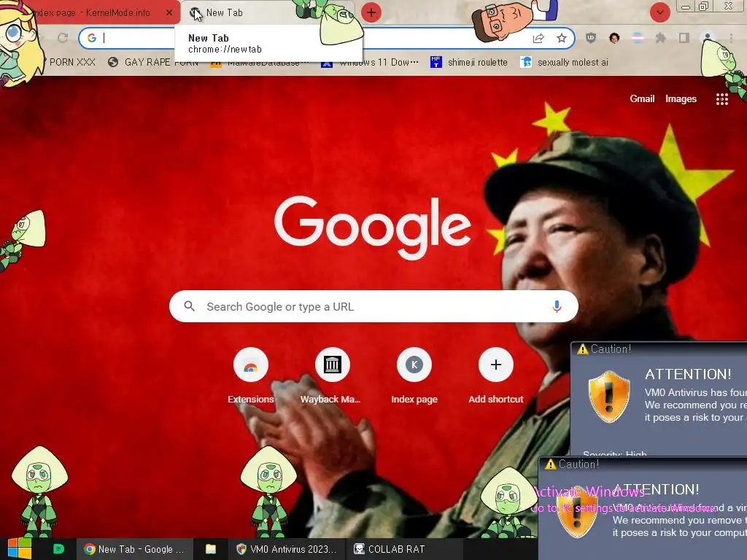The image size is (747, 560).
Task: Click the face avatar extension icon
Action: click(x=614, y=38)
